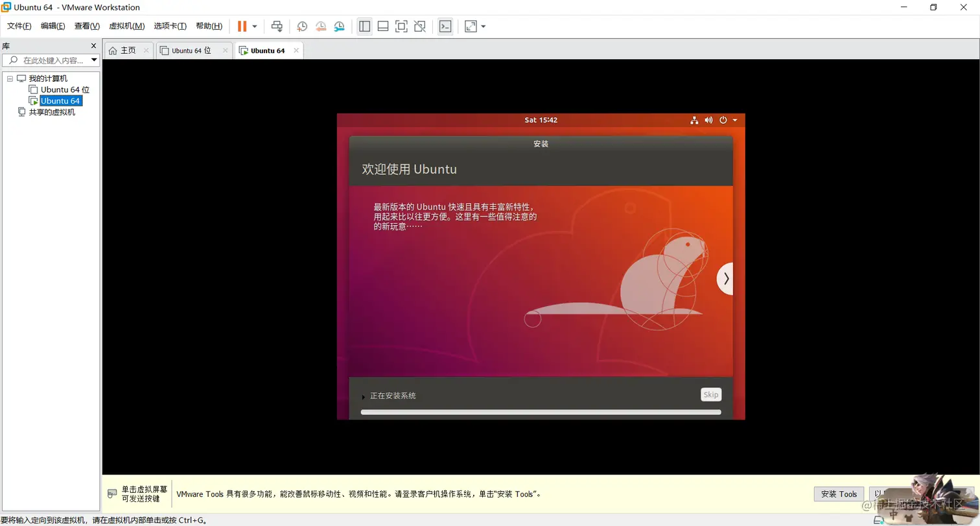Select 共享的虚拟机 in the library tree
Screen dimensions: 980x526
click(52, 112)
